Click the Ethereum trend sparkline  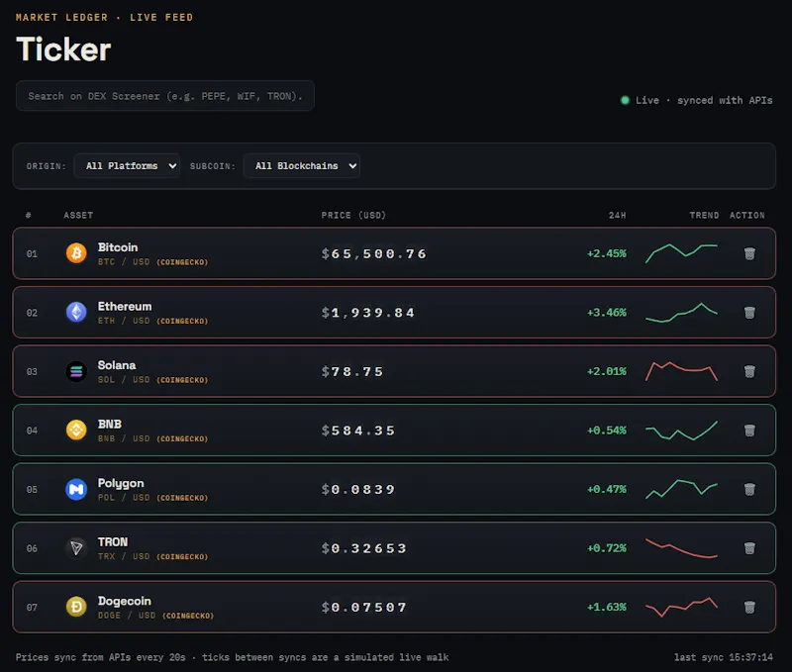pos(681,313)
